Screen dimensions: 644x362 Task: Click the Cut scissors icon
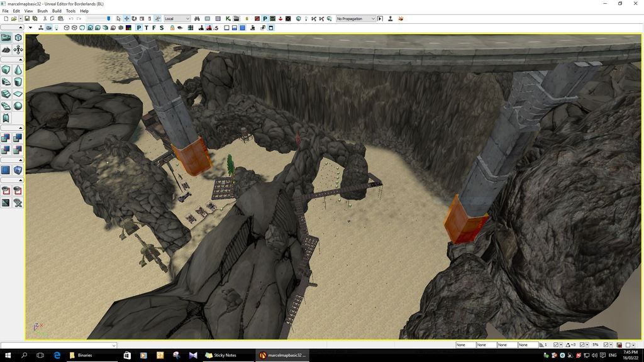(45, 18)
